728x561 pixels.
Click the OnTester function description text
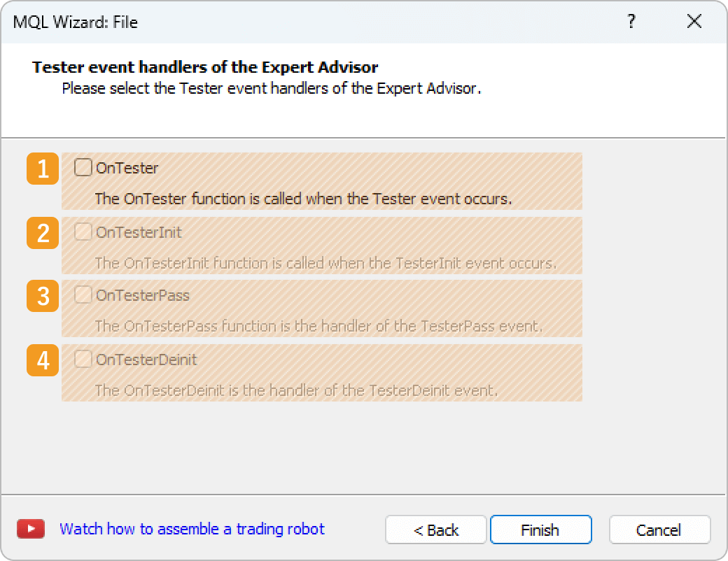click(303, 199)
